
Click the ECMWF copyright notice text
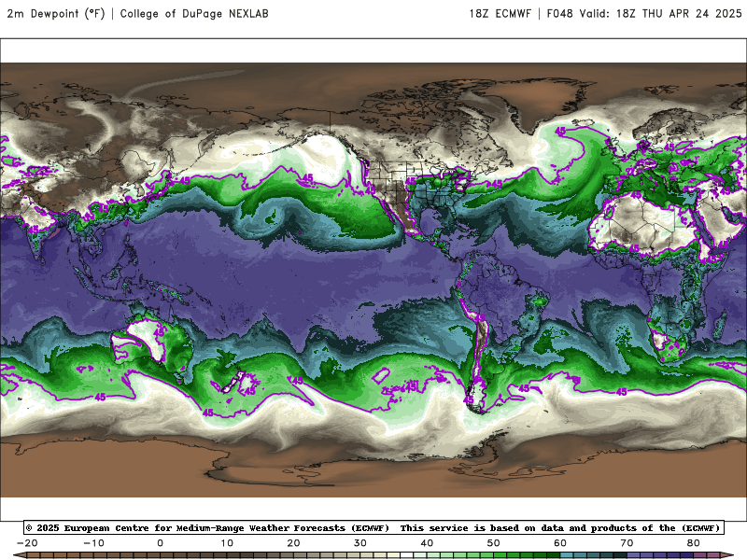207,527
